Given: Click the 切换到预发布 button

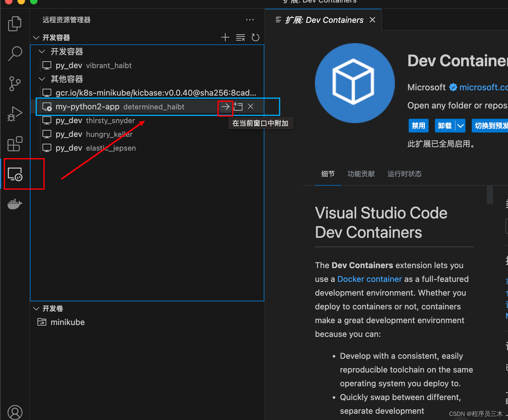Looking at the screenshot, I should [x=490, y=126].
